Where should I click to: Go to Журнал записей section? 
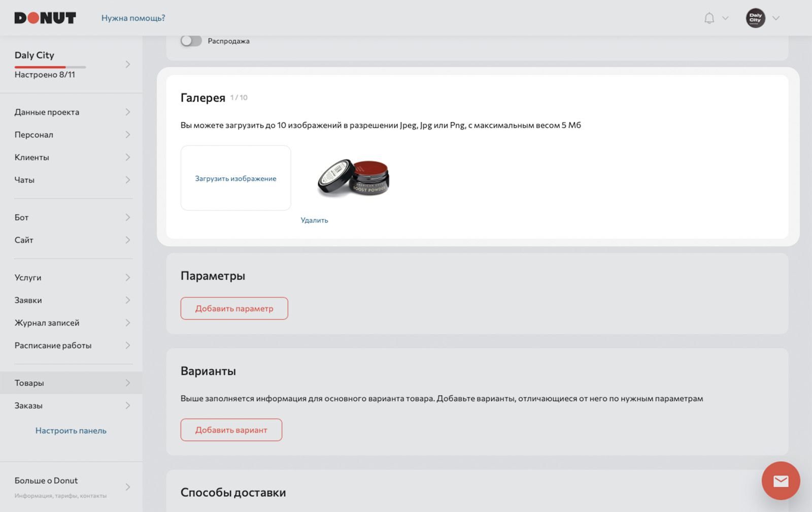71,323
